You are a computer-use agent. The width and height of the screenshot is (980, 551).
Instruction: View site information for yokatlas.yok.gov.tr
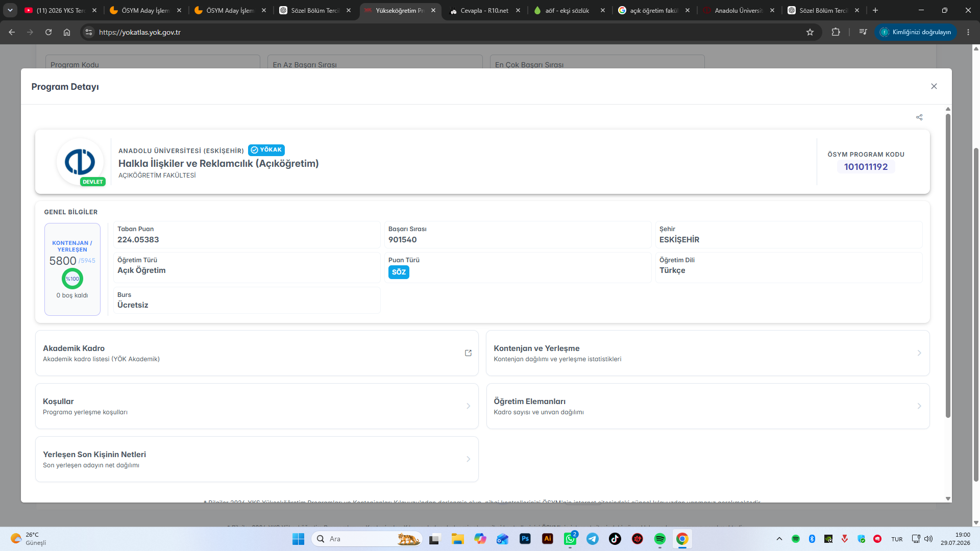point(89,32)
